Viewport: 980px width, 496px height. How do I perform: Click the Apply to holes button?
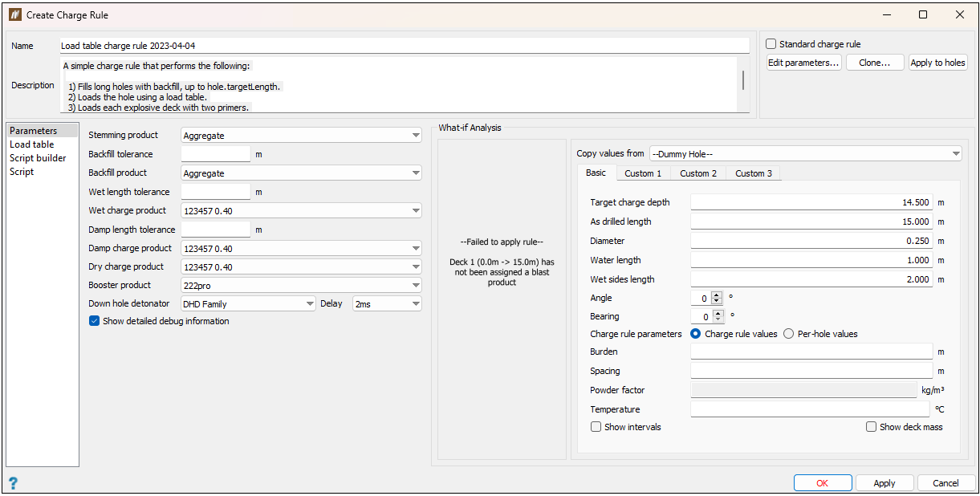point(937,63)
